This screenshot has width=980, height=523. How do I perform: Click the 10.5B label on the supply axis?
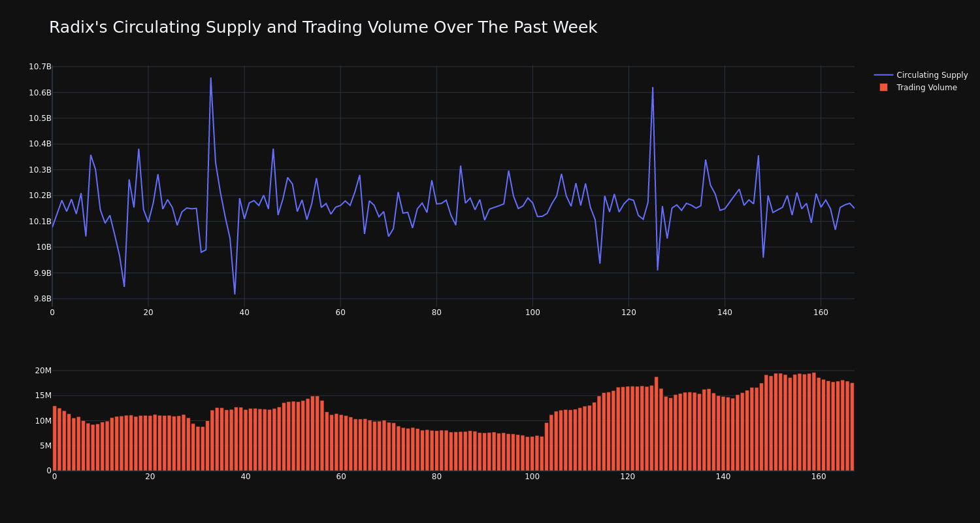tap(40, 118)
